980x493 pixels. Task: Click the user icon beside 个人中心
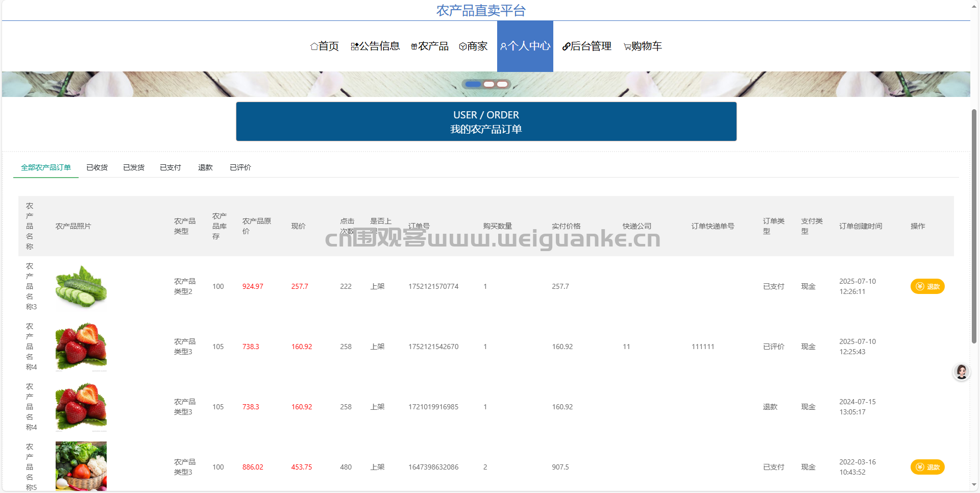click(503, 46)
